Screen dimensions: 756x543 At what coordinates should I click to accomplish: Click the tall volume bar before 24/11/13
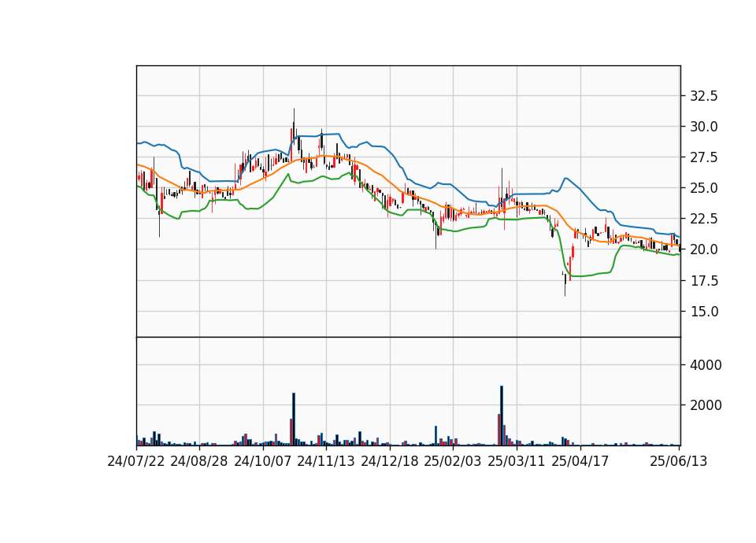[x=294, y=419]
